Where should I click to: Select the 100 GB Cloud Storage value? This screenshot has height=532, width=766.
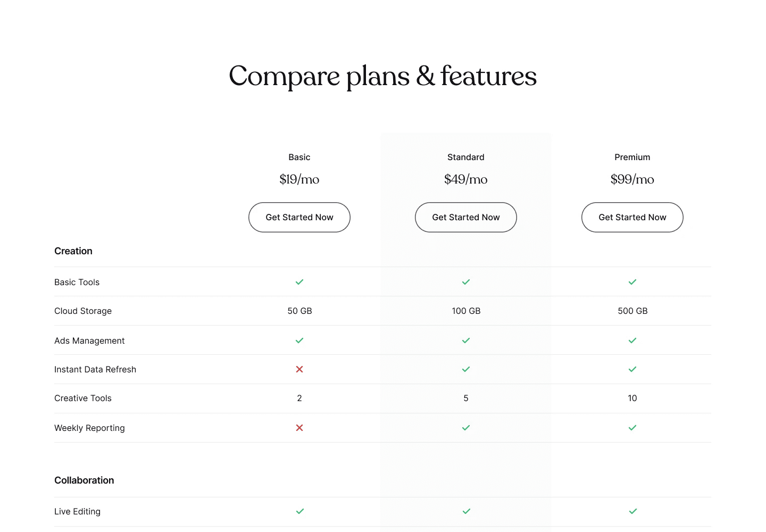[466, 311]
